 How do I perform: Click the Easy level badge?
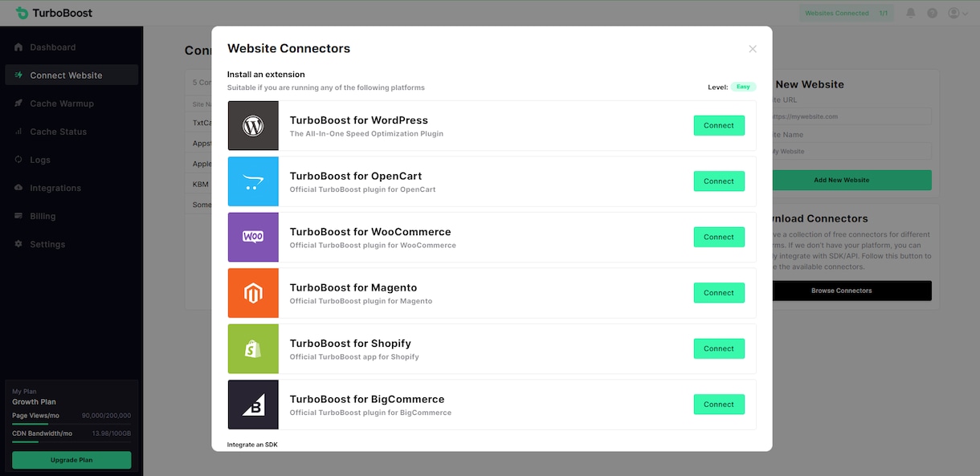pyautogui.click(x=743, y=87)
